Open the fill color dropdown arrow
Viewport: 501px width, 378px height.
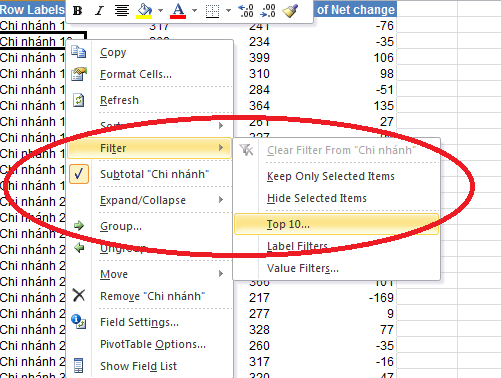160,11
